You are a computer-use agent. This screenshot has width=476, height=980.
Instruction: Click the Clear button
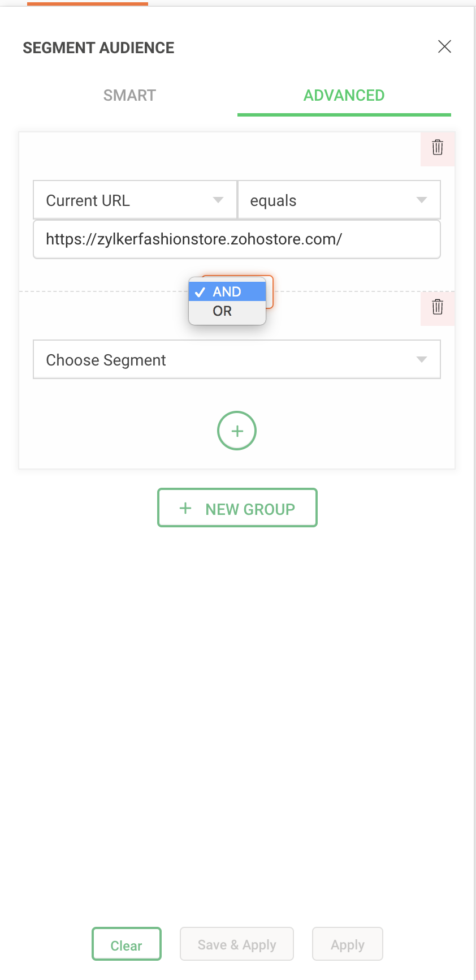click(x=127, y=945)
